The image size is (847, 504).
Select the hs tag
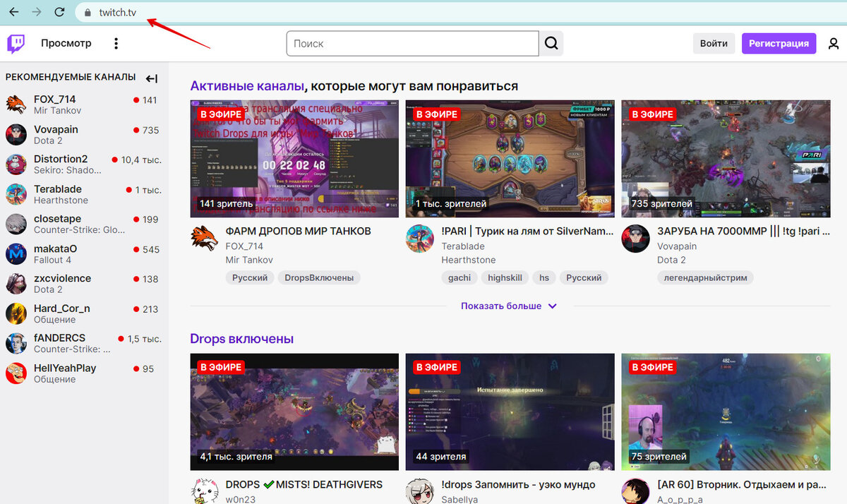(x=544, y=278)
